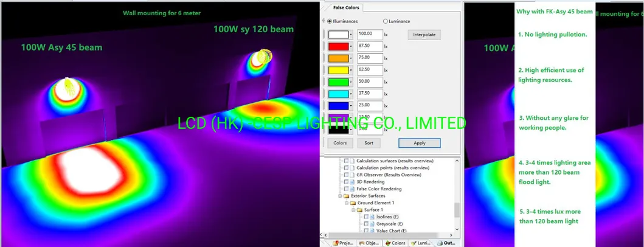This screenshot has width=644, height=247.
Task: Select the Ground Element 1 tree label
Action: pos(376,203)
